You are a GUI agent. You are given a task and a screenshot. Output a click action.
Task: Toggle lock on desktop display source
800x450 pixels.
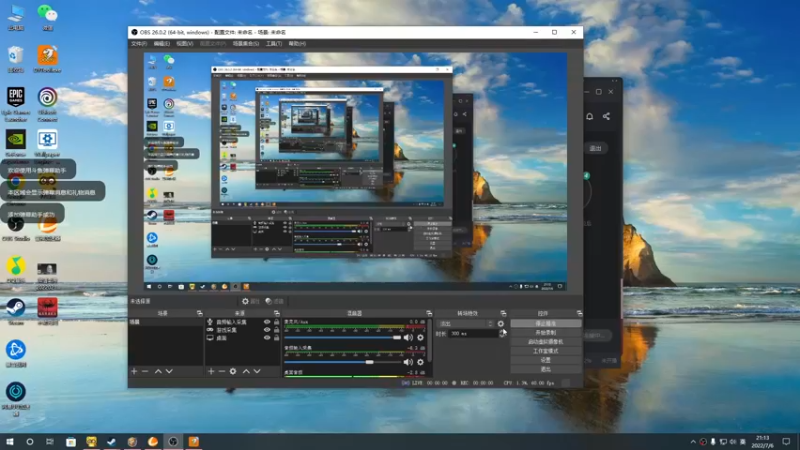[x=277, y=338]
